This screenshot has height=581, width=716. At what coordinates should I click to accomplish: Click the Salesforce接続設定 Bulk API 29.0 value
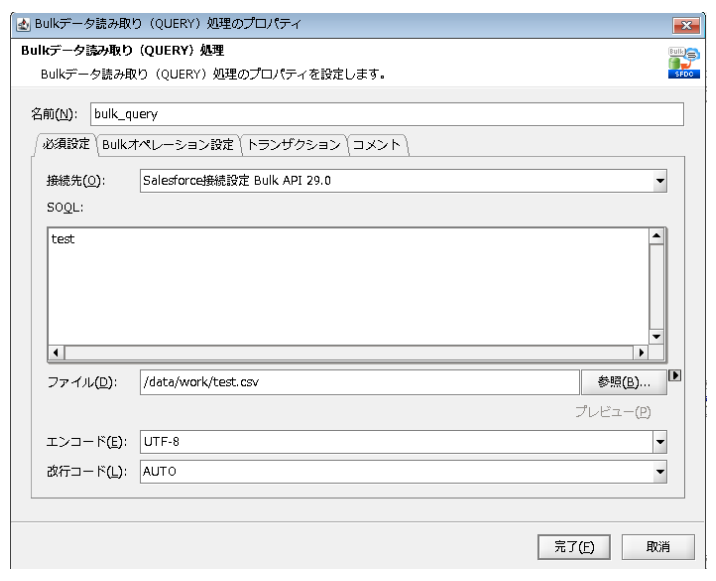pos(237,181)
